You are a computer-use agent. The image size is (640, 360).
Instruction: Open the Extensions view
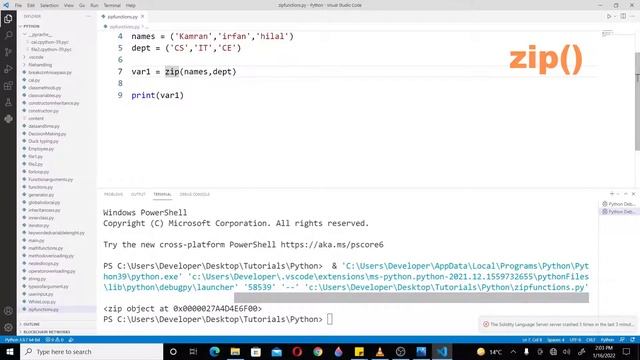coord(8,86)
